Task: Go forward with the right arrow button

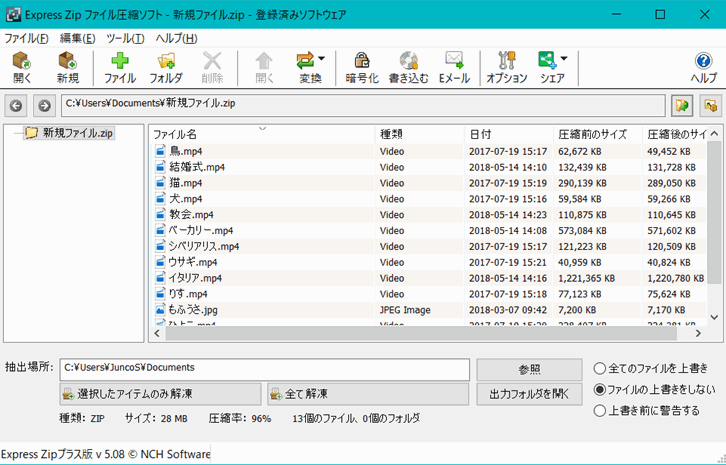Action: pyautogui.click(x=44, y=106)
